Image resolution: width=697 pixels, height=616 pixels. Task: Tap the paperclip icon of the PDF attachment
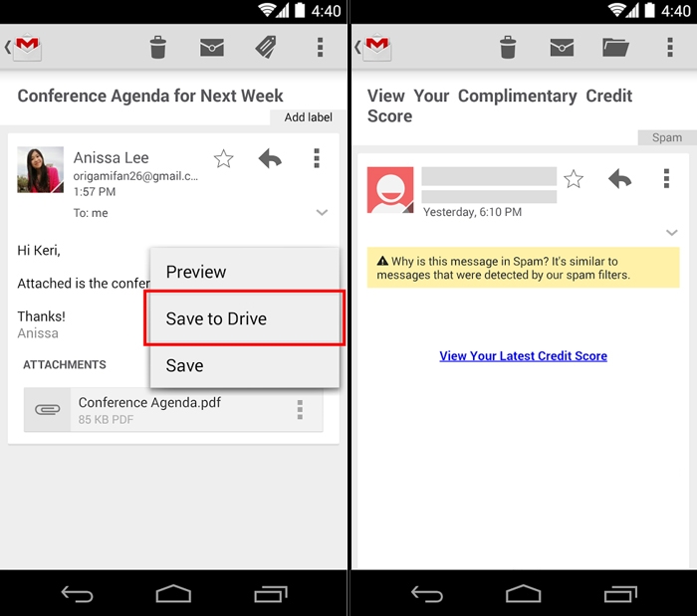[x=47, y=409]
